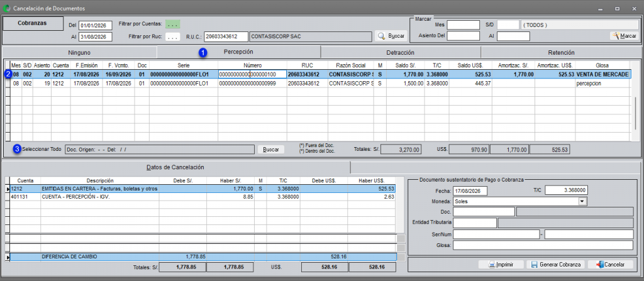
Task: Click the Saldo S/. column header
Action: tap(404, 65)
